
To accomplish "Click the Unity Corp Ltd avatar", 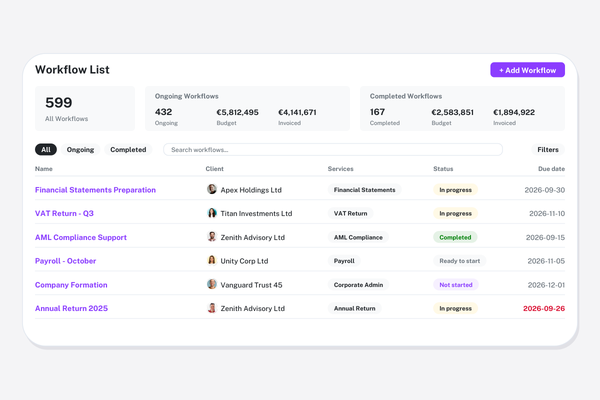I will point(212,260).
